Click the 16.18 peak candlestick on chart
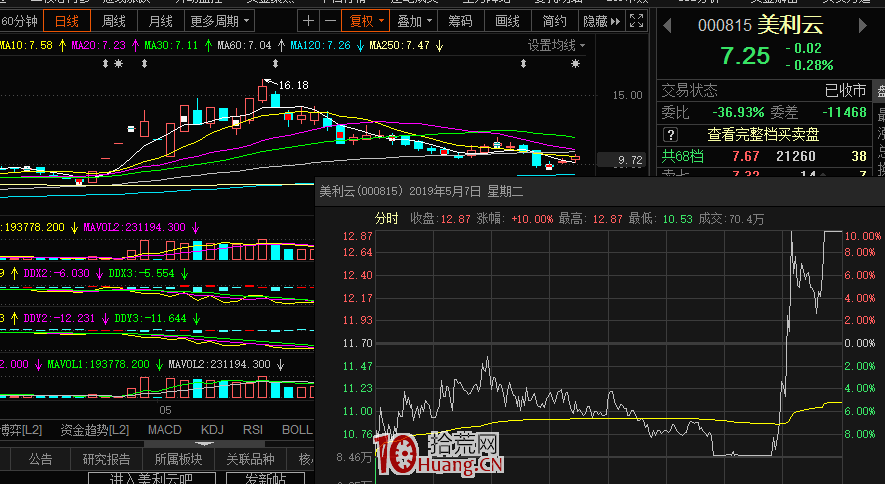The image size is (885, 484). [263, 93]
